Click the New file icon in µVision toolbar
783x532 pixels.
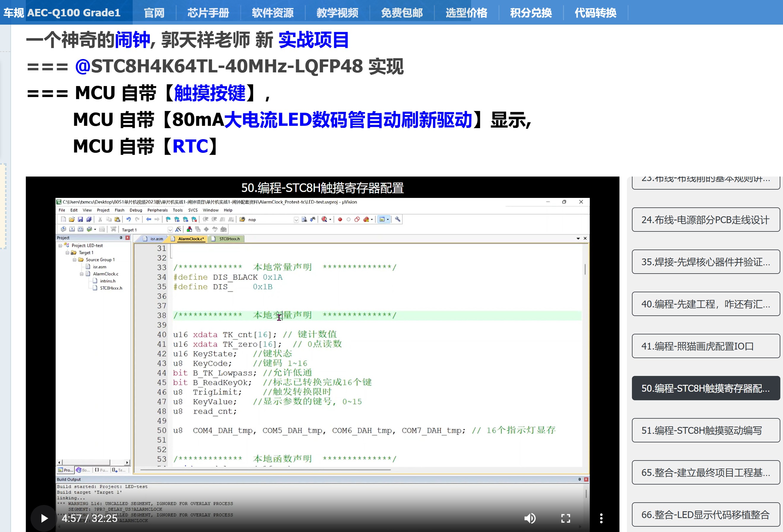(x=63, y=220)
